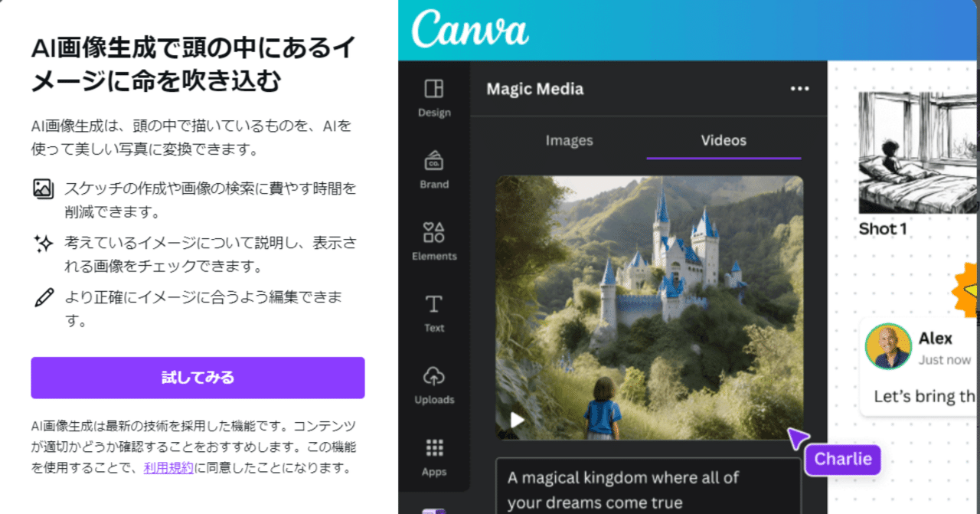Open the Magic Media options menu
Screen dimensions: 980x514
pyautogui.click(x=799, y=89)
